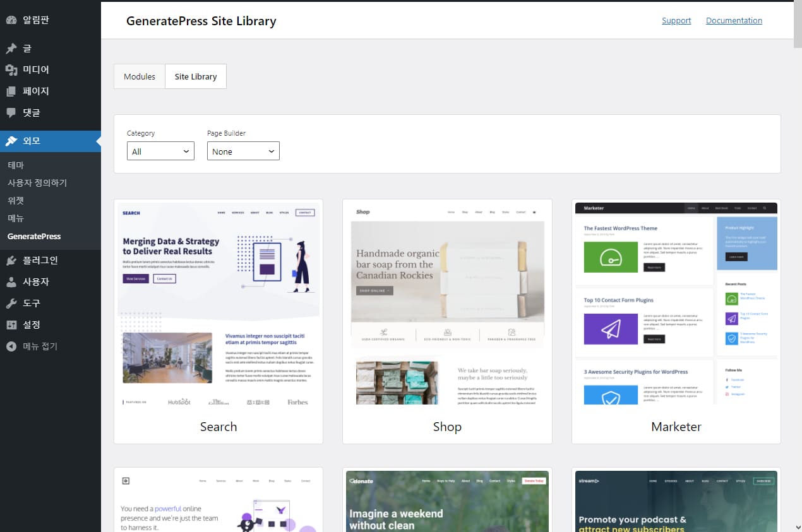Click the GeneratePress Site Library heading
Screen dimensions: 802x532
[201, 21]
